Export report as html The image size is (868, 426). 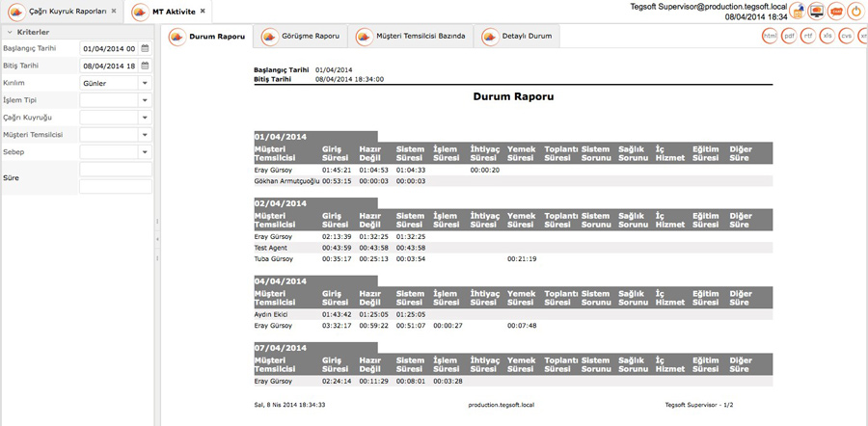(770, 36)
